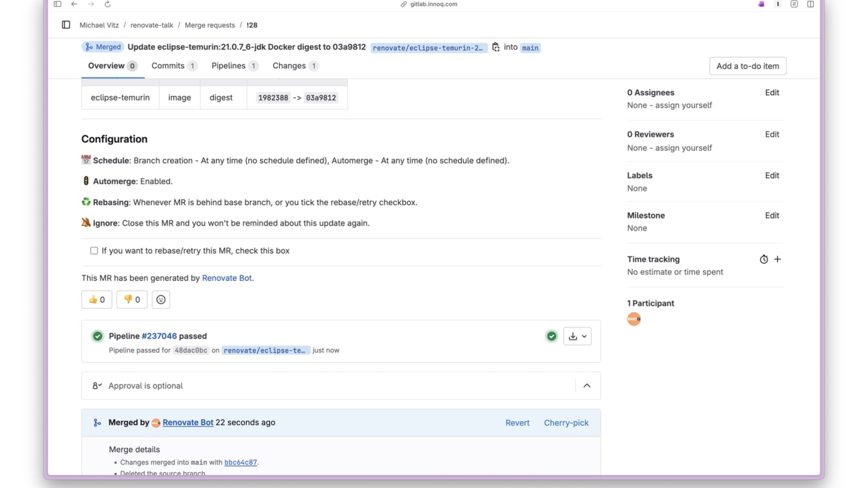Click the 'eclipse-temurin' table cell
Viewport: 868px width, 488px height.
coord(120,98)
